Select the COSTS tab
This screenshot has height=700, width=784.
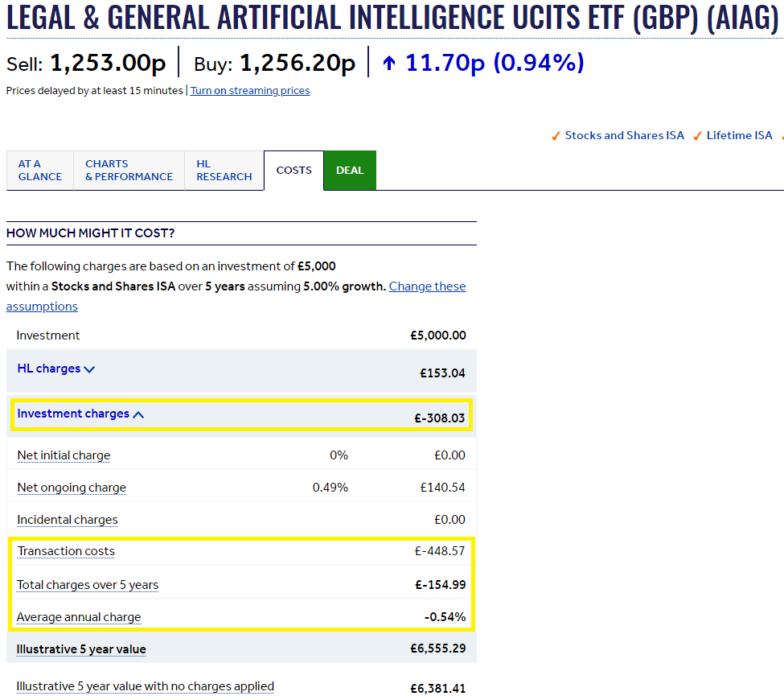(x=293, y=170)
